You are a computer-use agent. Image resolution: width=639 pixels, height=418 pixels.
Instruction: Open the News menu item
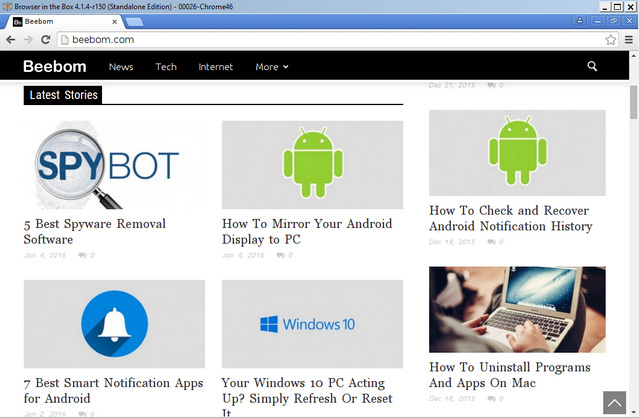click(121, 67)
